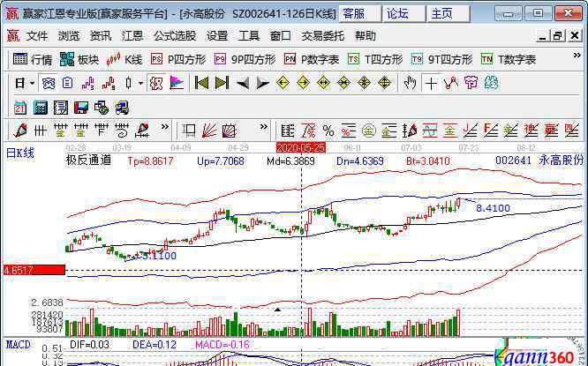Screen dimensions: 588x366
Task: Toggle the crosshair cursor tool
Action: pyautogui.click(x=431, y=83)
